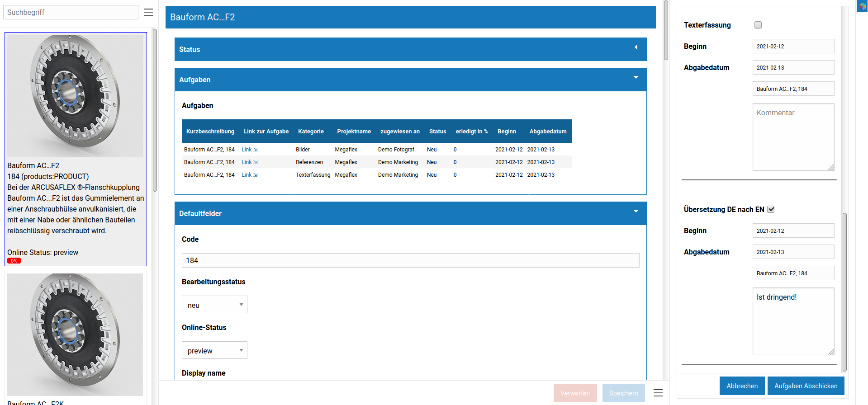
Task: Select the first Bauform AC...F2 product thumbnail
Action: (x=75, y=96)
